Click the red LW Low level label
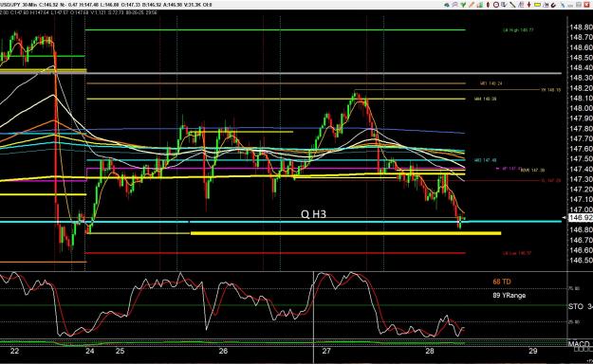This screenshot has height=364, width=593. coord(517,253)
